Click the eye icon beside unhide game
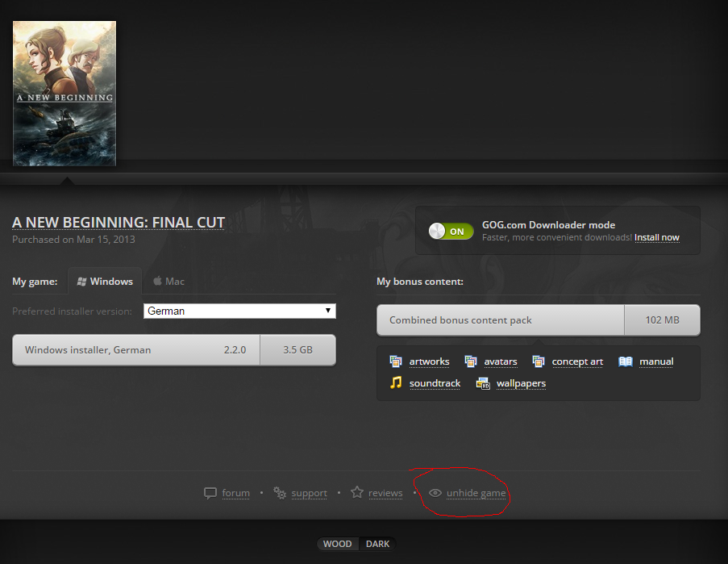Viewport: 728px width, 564px height. pos(435,493)
